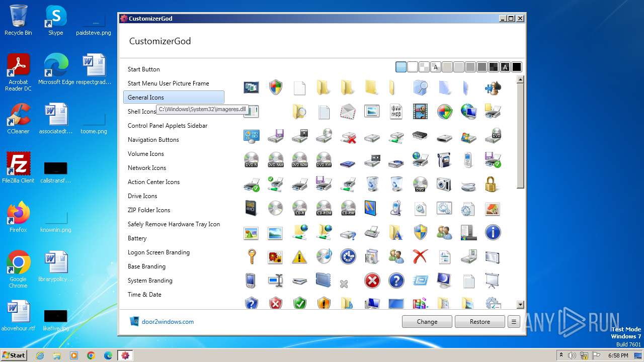Select the green checkmark shield icon
The width and height of the screenshot is (644, 362).
tap(299, 303)
